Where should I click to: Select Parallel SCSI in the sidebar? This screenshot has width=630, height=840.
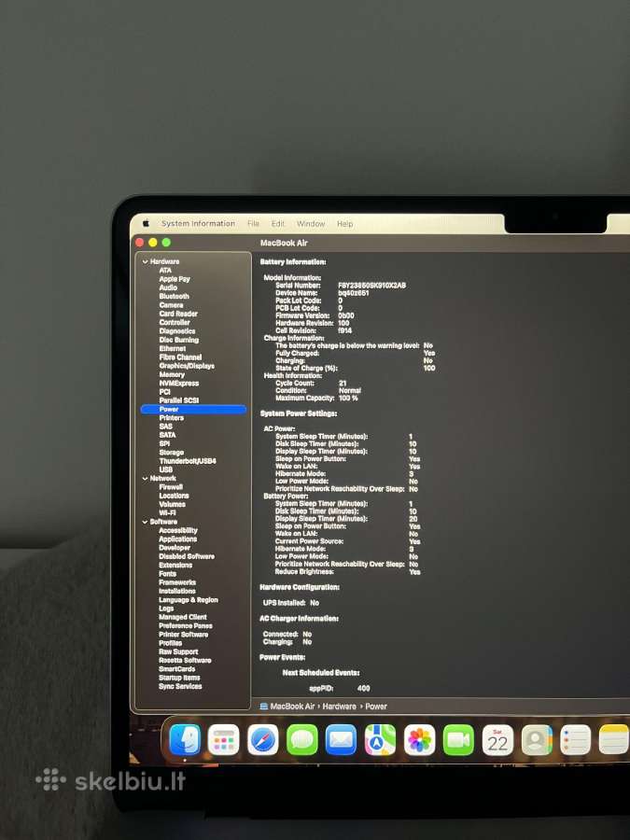coord(179,400)
